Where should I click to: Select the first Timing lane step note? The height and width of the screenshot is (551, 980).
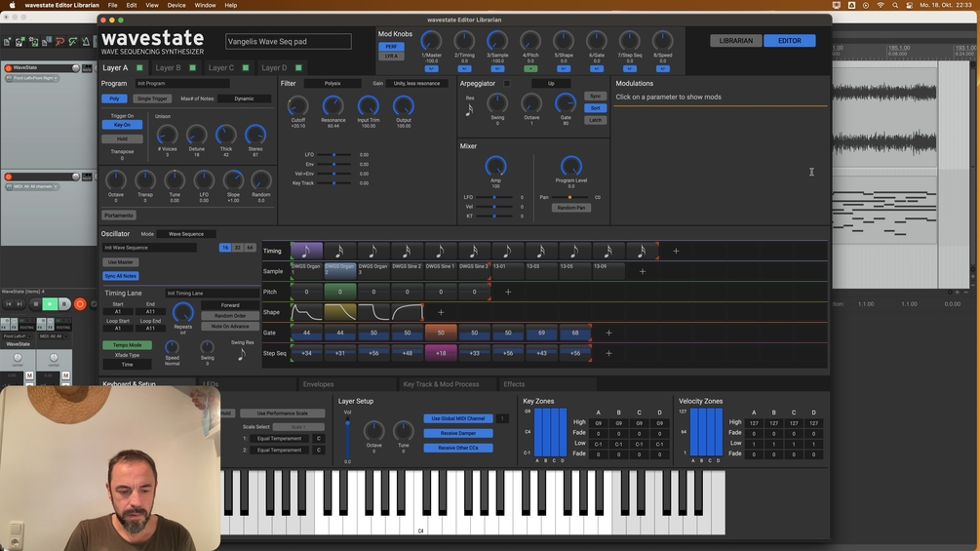pos(306,252)
